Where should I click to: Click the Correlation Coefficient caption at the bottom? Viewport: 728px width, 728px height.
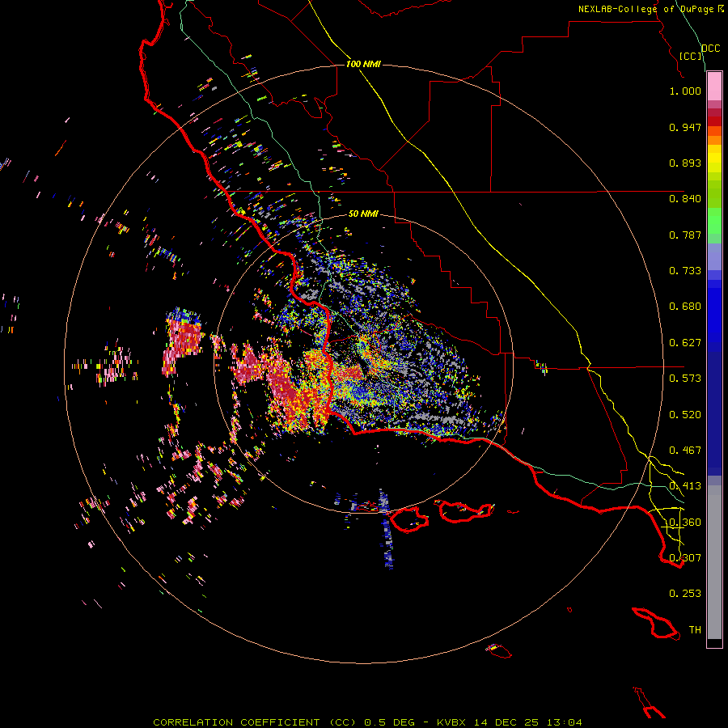[367, 722]
